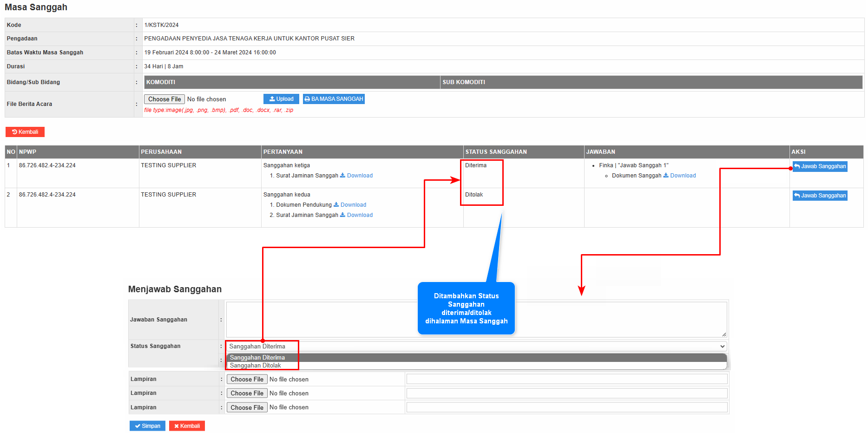The image size is (868, 433).
Task: Click Jawab Sanggahan for row 2
Action: point(820,196)
